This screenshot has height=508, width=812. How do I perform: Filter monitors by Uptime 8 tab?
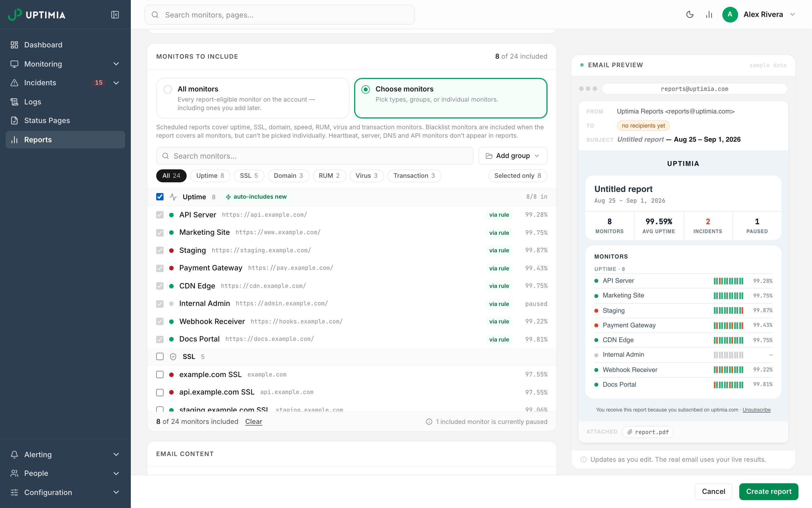click(x=210, y=176)
